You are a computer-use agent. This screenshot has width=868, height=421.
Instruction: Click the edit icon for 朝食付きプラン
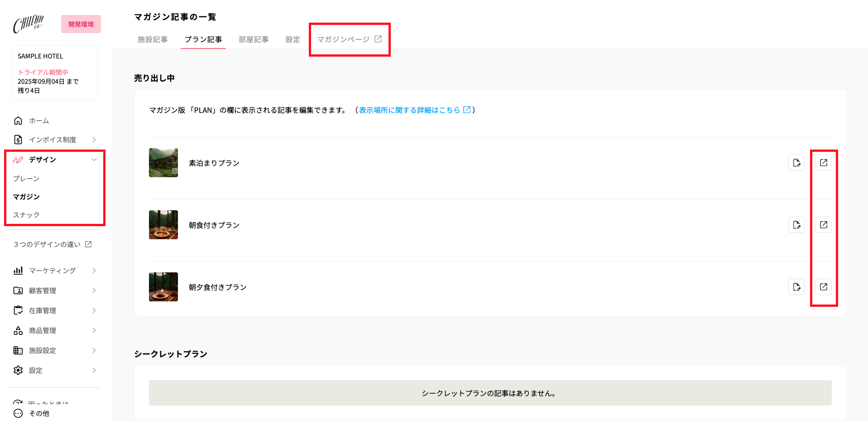click(796, 225)
